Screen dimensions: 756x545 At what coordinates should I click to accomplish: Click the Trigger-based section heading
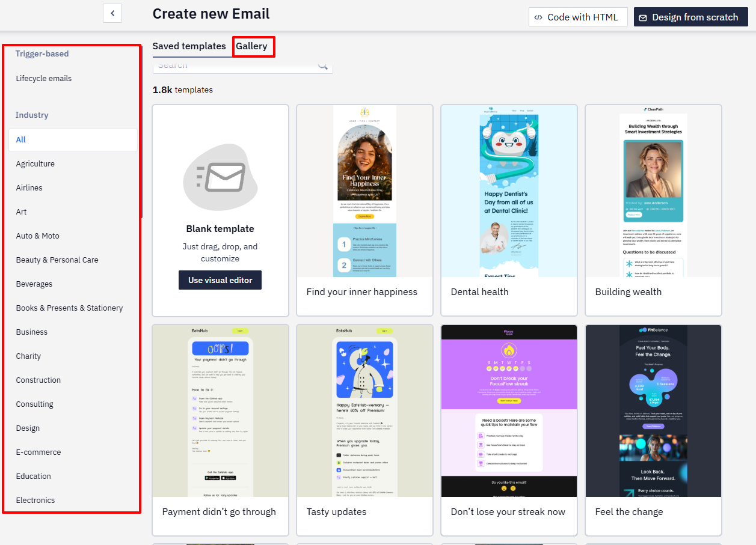[42, 53]
